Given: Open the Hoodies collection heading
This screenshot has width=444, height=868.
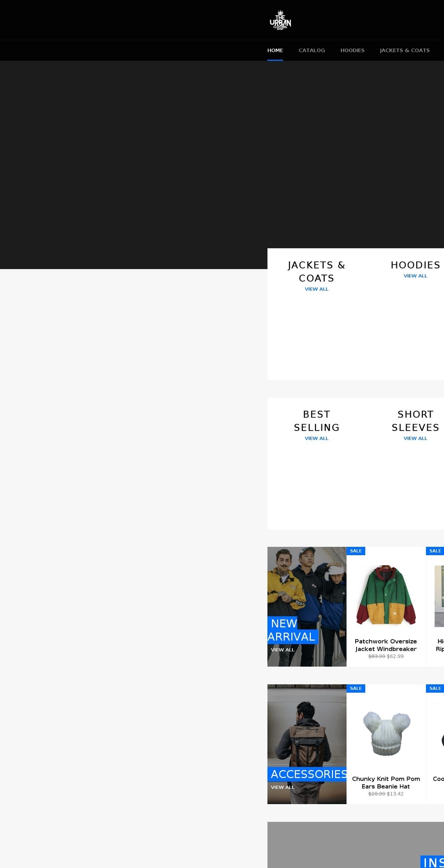Looking at the screenshot, I should 415,265.
